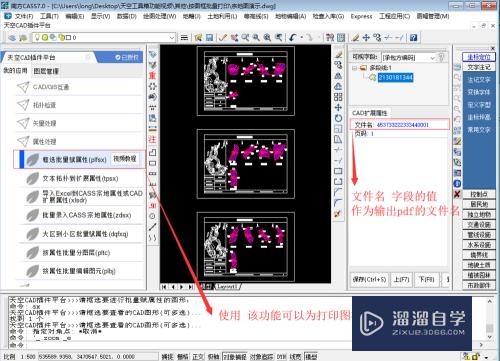This screenshot has height=361, width=500.
Task: Click the Open file toolbar icon
Action: click(199, 38)
